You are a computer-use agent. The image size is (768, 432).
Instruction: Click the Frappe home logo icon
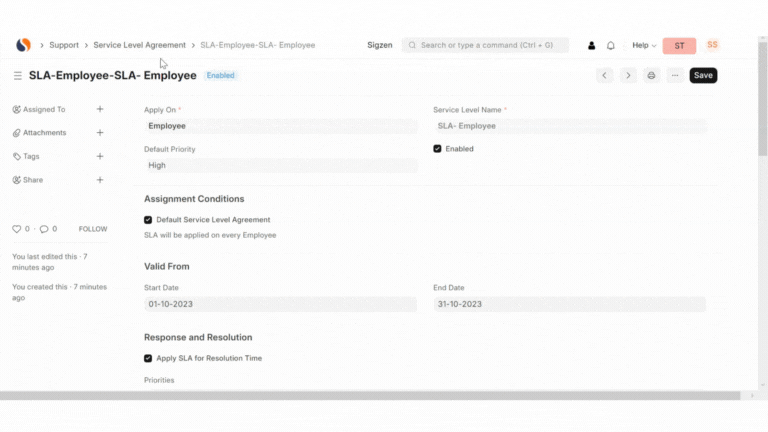(23, 45)
